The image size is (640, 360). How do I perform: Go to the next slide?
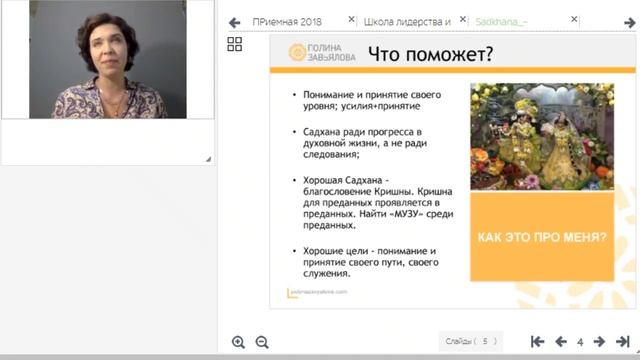[599, 342]
